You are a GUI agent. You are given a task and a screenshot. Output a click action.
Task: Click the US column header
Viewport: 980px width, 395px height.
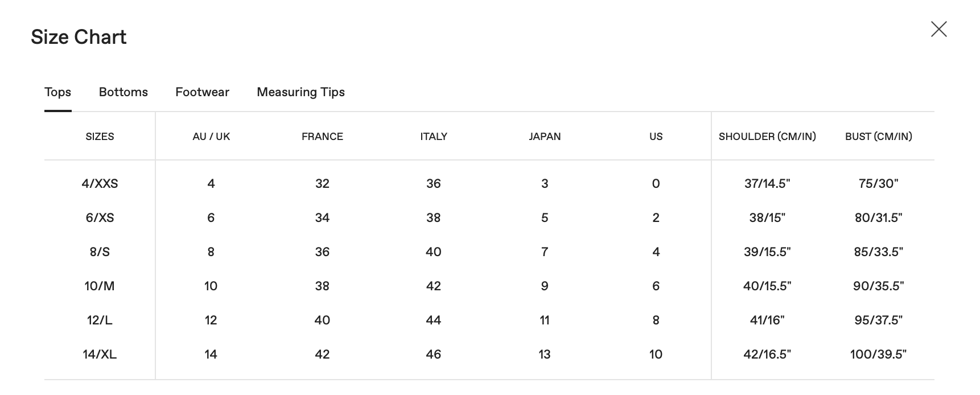[656, 137]
